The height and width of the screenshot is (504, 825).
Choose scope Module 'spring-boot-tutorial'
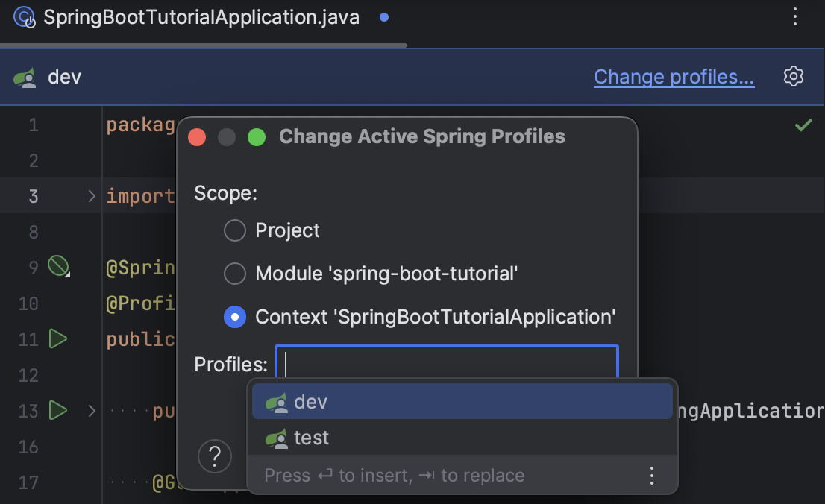[x=235, y=274]
